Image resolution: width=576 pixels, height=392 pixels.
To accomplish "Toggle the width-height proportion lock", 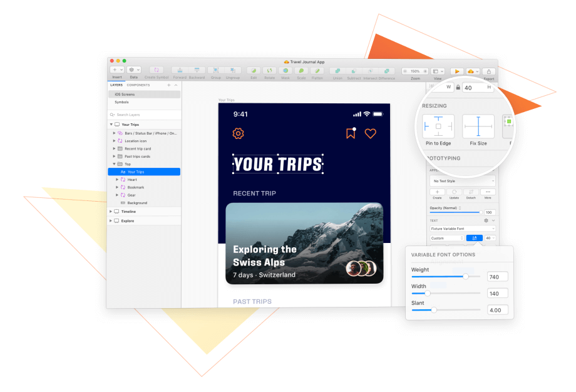I will pos(458,88).
